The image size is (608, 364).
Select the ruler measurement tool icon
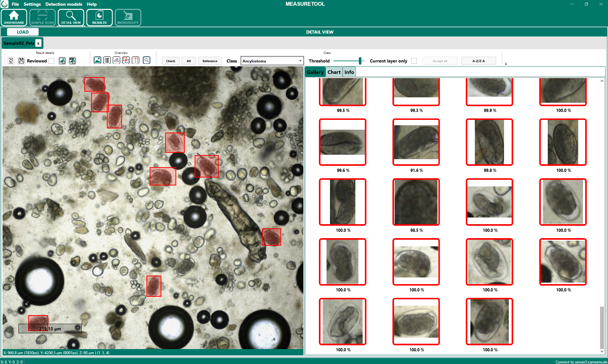pos(116,60)
